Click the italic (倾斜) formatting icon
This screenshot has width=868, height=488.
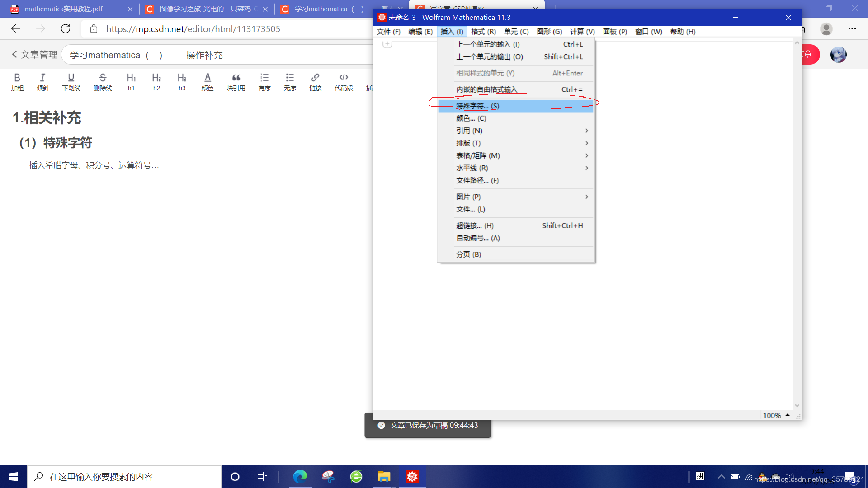pyautogui.click(x=42, y=81)
